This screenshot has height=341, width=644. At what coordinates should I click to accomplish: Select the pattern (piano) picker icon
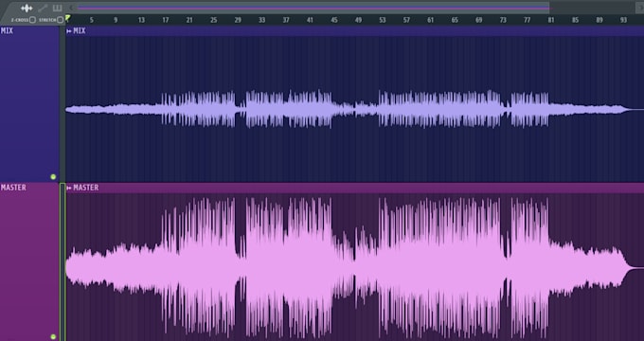57,9
